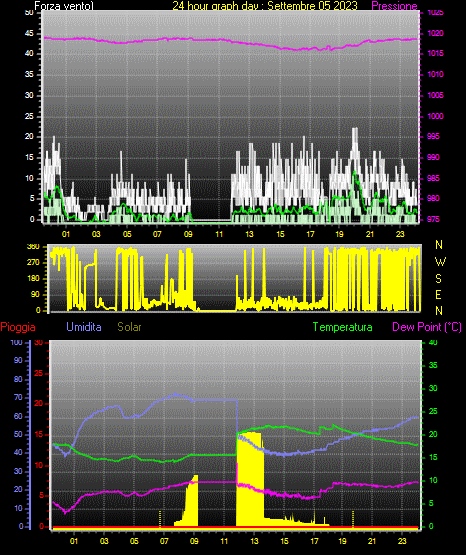The image size is (466, 555).
Task: Click '20' on the wind speed axis
Action: tap(29, 136)
